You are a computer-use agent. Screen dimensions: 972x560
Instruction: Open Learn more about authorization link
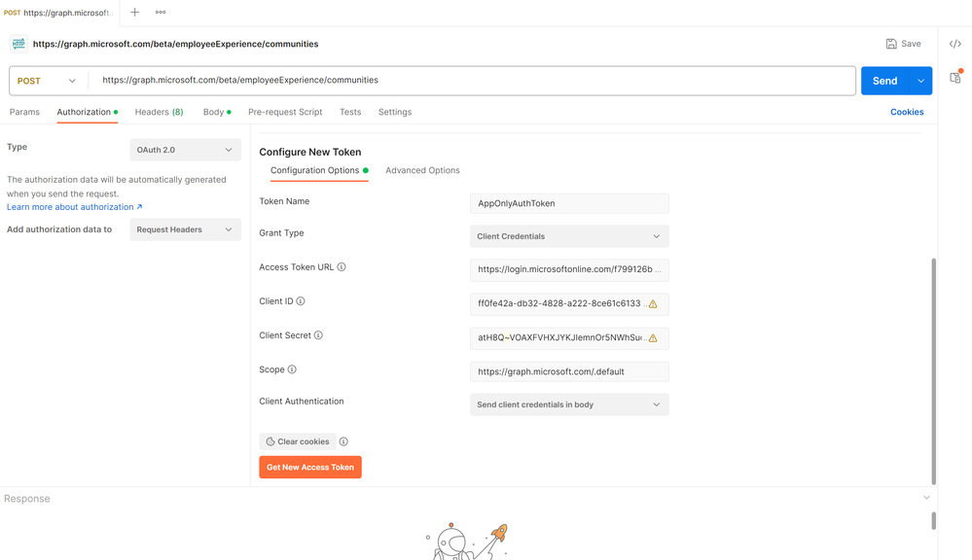point(74,207)
